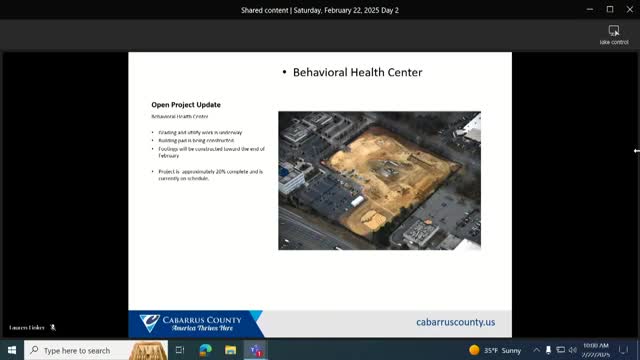The image size is (640, 360).
Task: Open File Explorer from the taskbar
Action: pyautogui.click(x=231, y=350)
